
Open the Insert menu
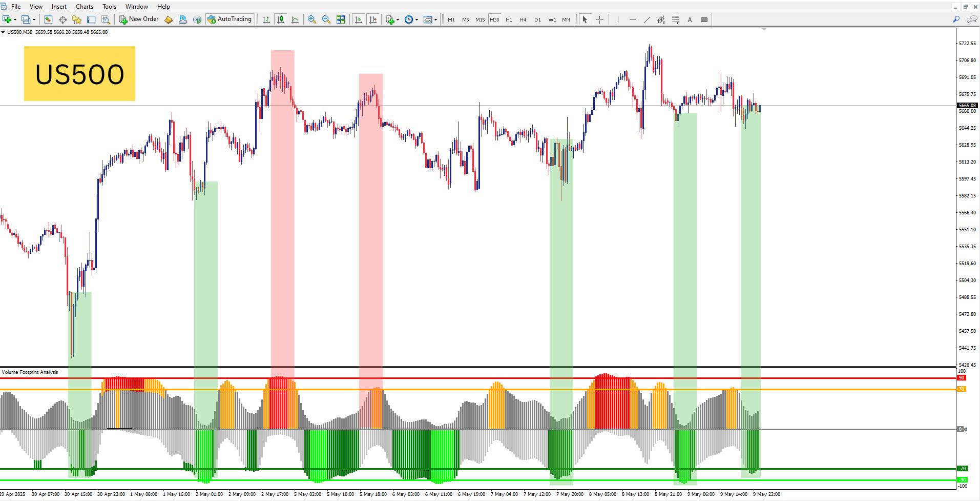click(x=59, y=7)
